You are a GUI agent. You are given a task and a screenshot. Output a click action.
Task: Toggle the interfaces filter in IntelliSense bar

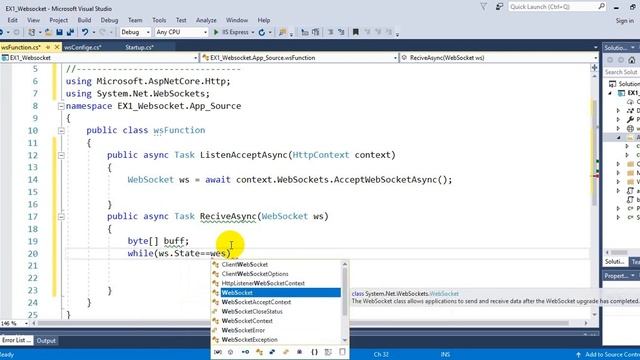tap(245, 352)
